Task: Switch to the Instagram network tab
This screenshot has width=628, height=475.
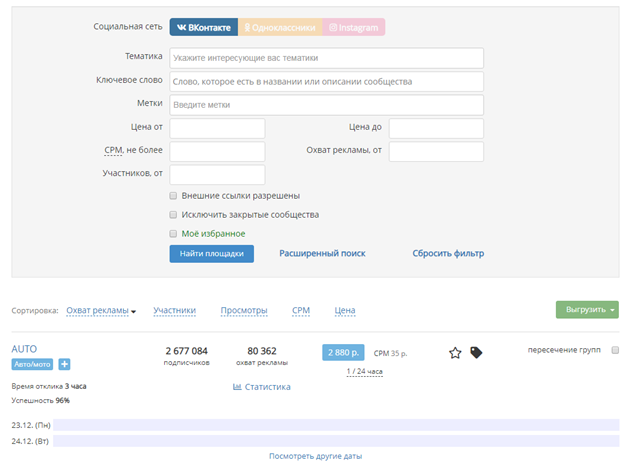Action: tap(354, 27)
